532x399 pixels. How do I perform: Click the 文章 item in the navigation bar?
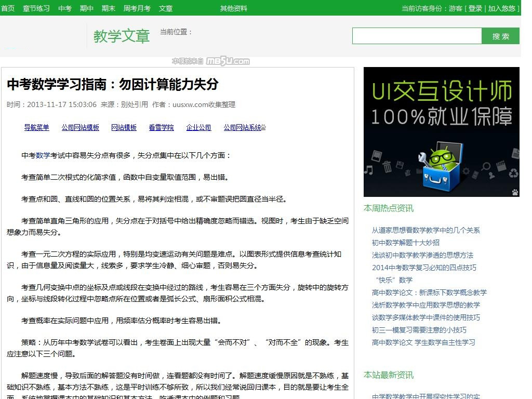point(166,8)
